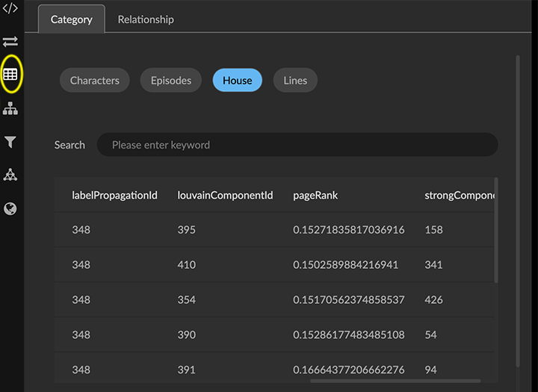Select pageRank value 0.1502589884216941
The image size is (538, 392).
click(345, 264)
